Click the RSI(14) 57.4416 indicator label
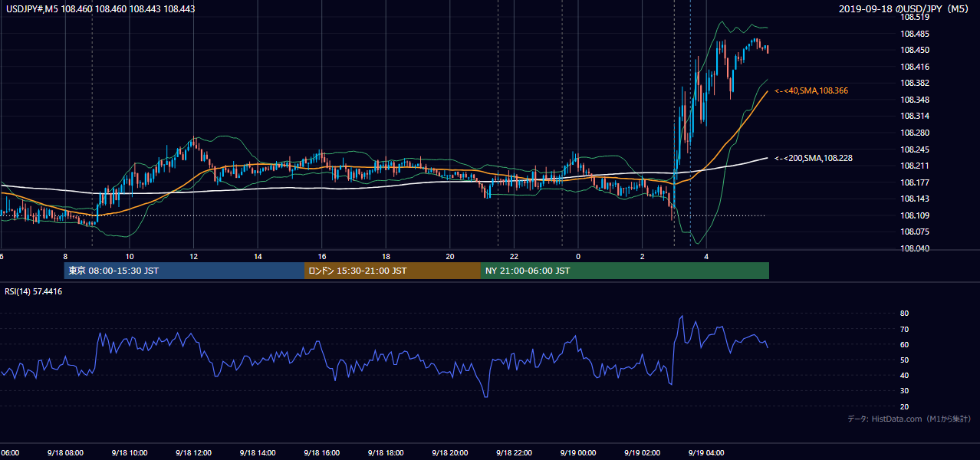 pos(34,291)
